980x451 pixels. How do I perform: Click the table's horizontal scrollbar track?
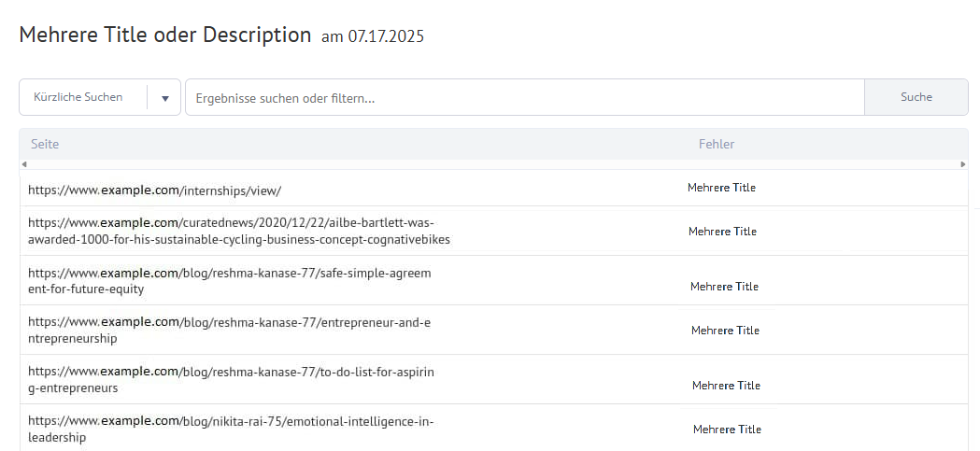point(494,164)
